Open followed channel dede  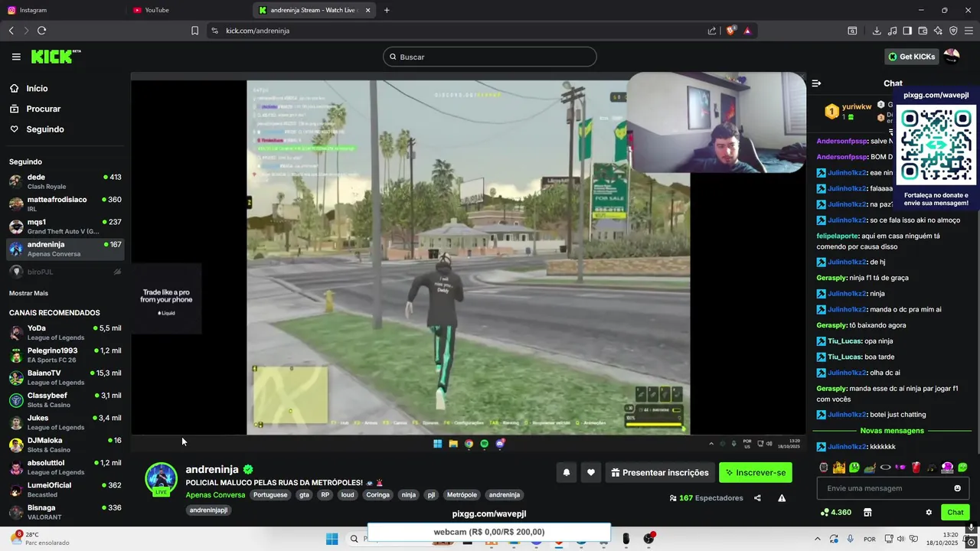click(65, 181)
